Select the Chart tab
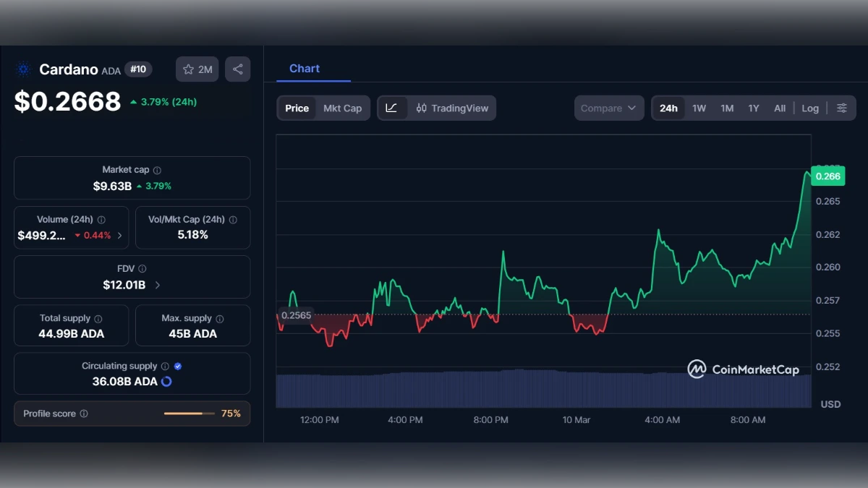 coord(304,68)
